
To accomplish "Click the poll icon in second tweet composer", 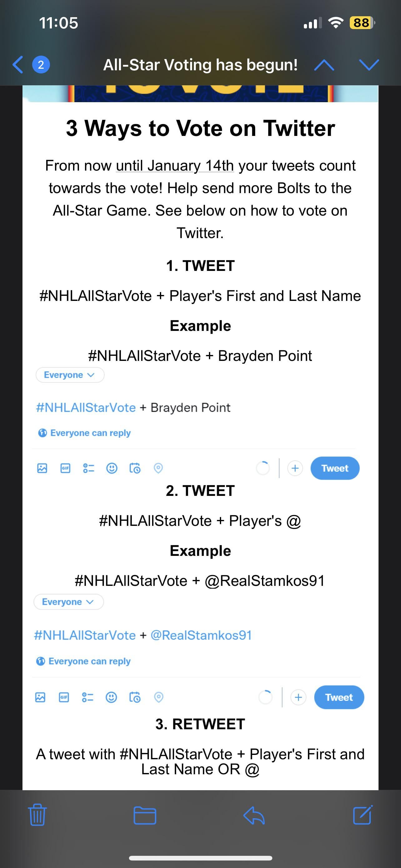I will tap(87, 697).
